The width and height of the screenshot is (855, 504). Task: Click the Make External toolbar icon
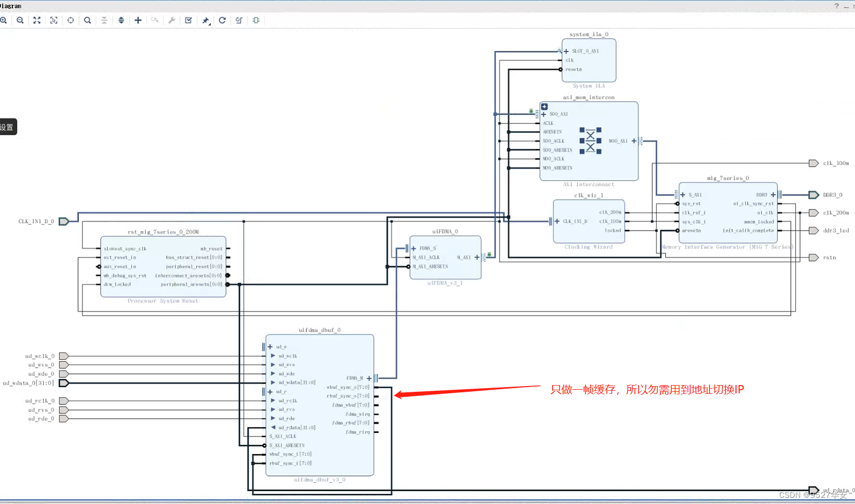(155, 21)
